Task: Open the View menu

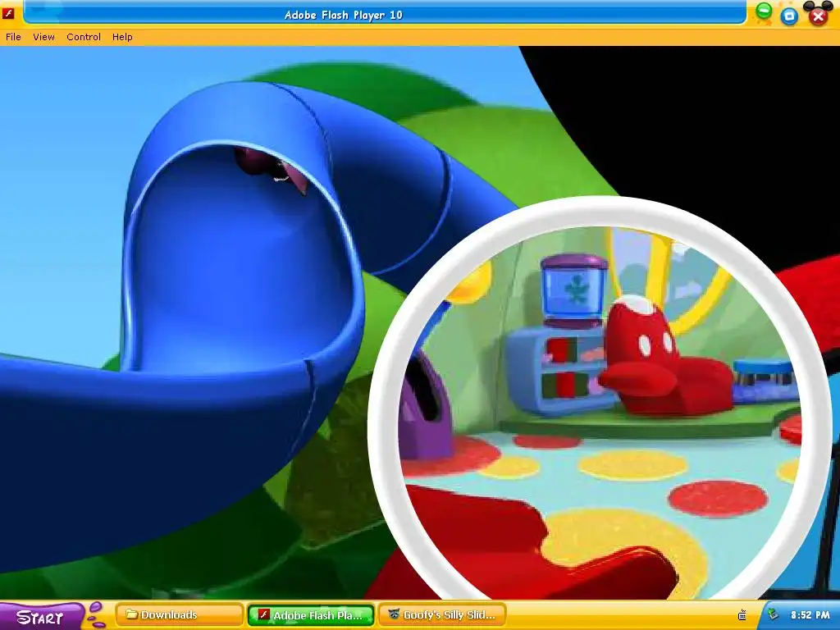Action: pyautogui.click(x=43, y=37)
